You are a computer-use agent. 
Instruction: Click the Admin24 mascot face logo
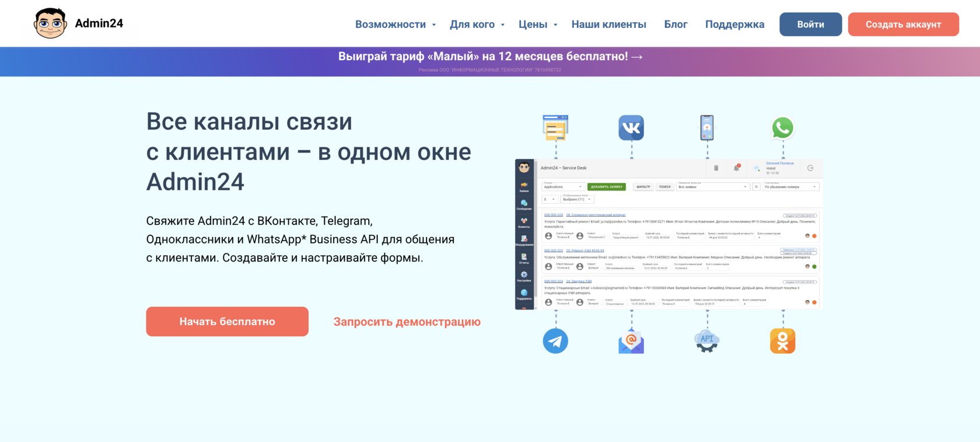click(x=50, y=23)
